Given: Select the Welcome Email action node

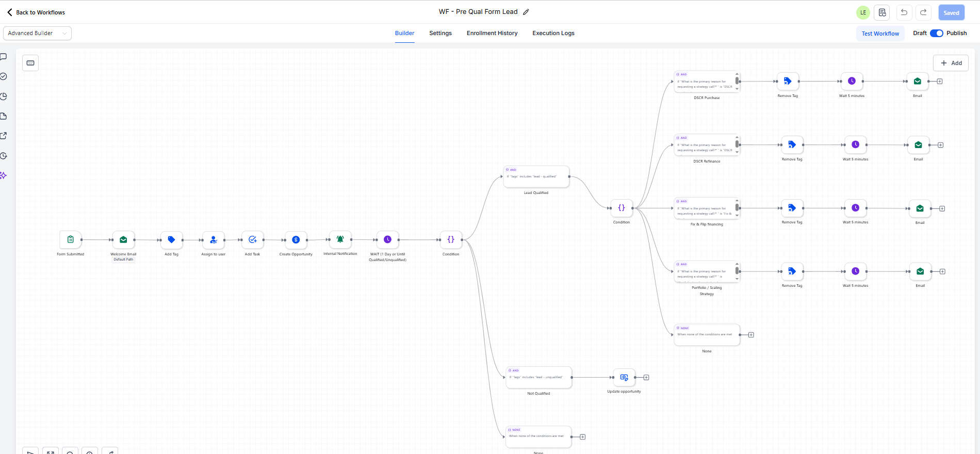Looking at the screenshot, I should click(x=123, y=239).
